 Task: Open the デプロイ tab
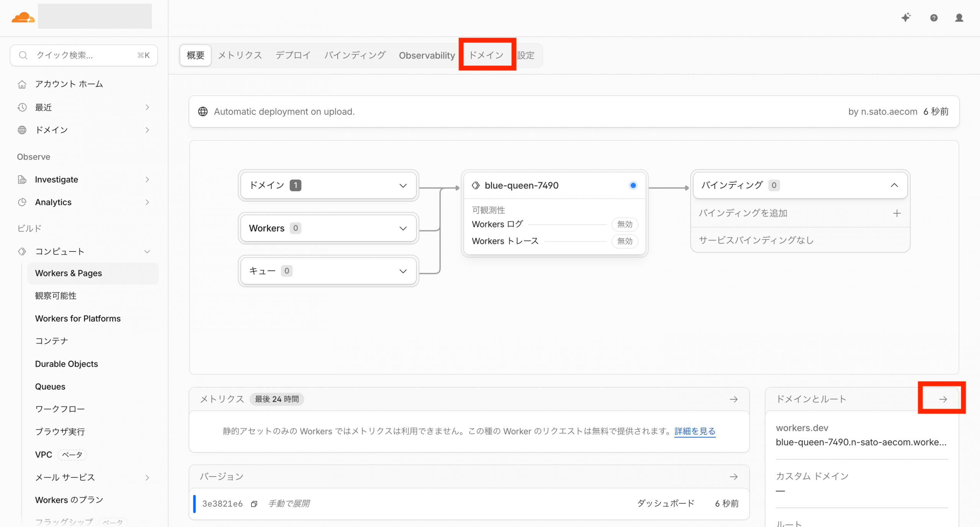click(x=293, y=55)
